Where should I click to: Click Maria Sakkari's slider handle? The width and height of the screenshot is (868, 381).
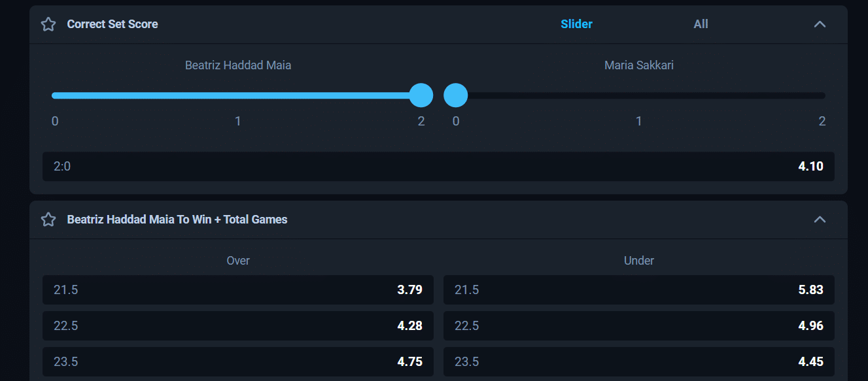click(x=455, y=95)
